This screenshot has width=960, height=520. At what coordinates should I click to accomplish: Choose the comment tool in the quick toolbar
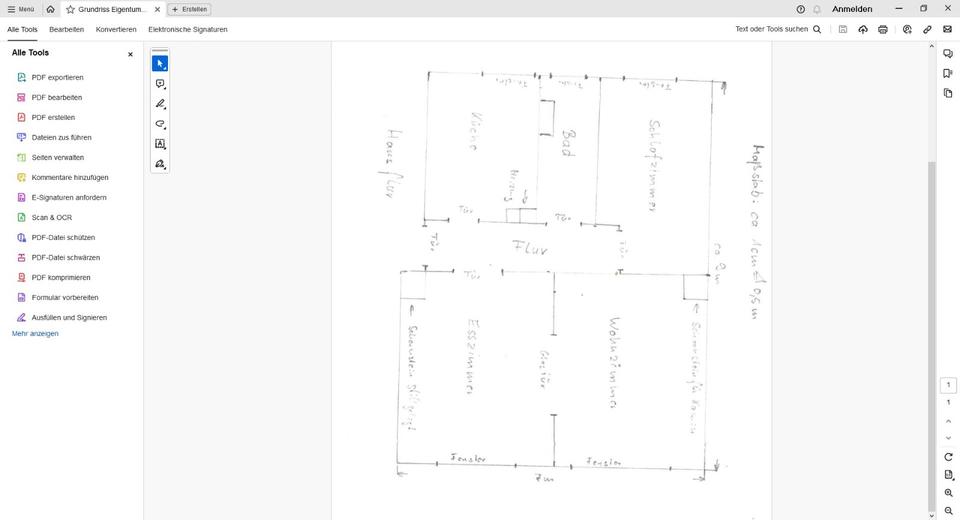tap(160, 84)
